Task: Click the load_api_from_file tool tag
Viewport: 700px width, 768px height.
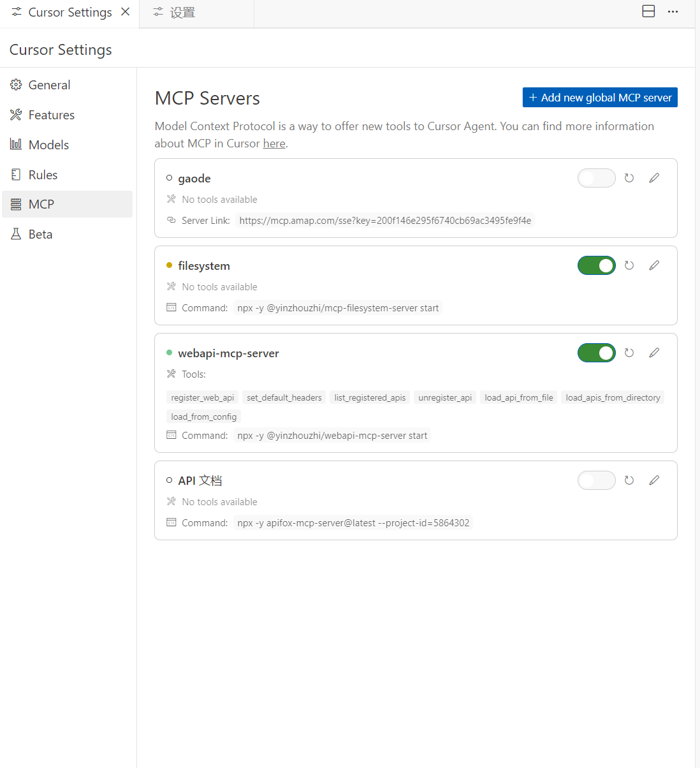Action: 519,397
